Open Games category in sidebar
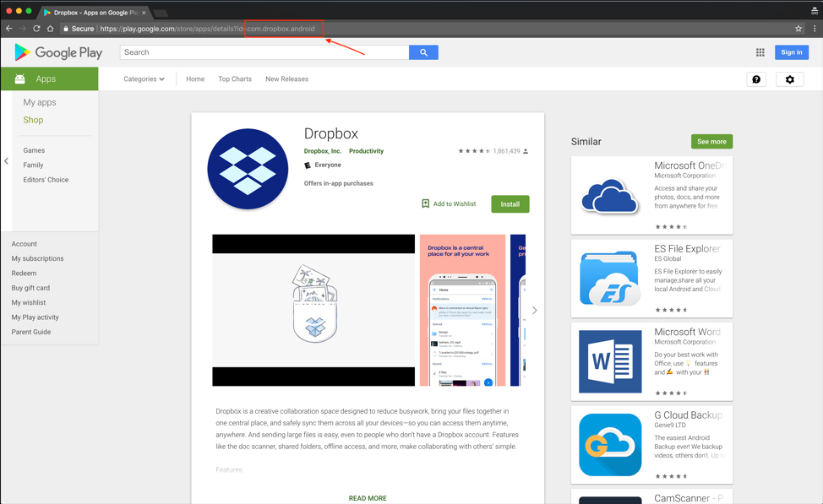The width and height of the screenshot is (823, 504). tap(34, 150)
